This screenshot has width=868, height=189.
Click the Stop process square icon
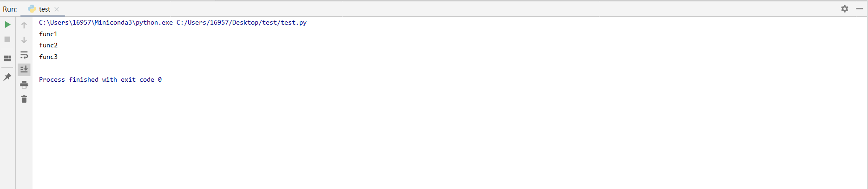pos(7,39)
